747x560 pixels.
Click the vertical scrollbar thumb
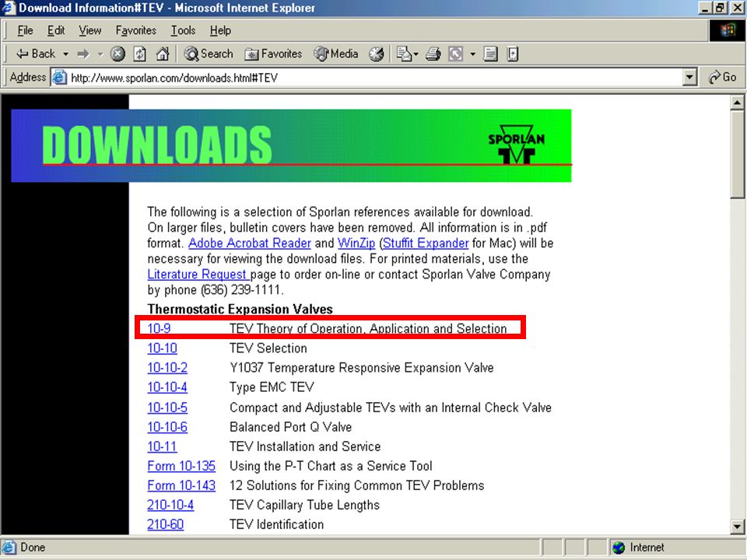[x=737, y=154]
